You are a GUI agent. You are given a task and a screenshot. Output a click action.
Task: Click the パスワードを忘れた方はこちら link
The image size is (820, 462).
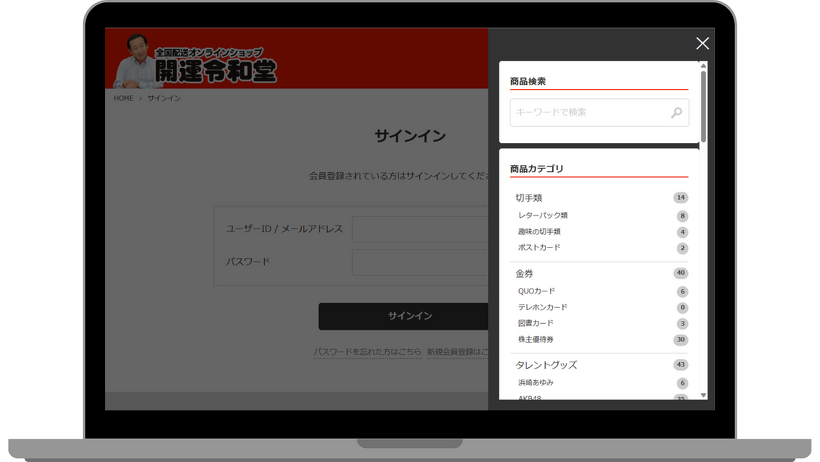click(367, 352)
